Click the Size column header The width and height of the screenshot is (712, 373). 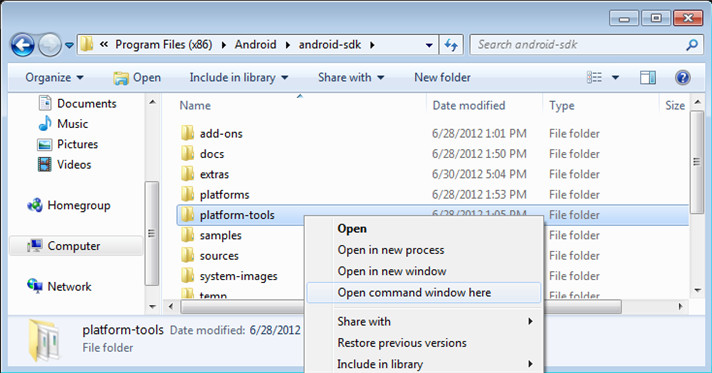pos(675,105)
